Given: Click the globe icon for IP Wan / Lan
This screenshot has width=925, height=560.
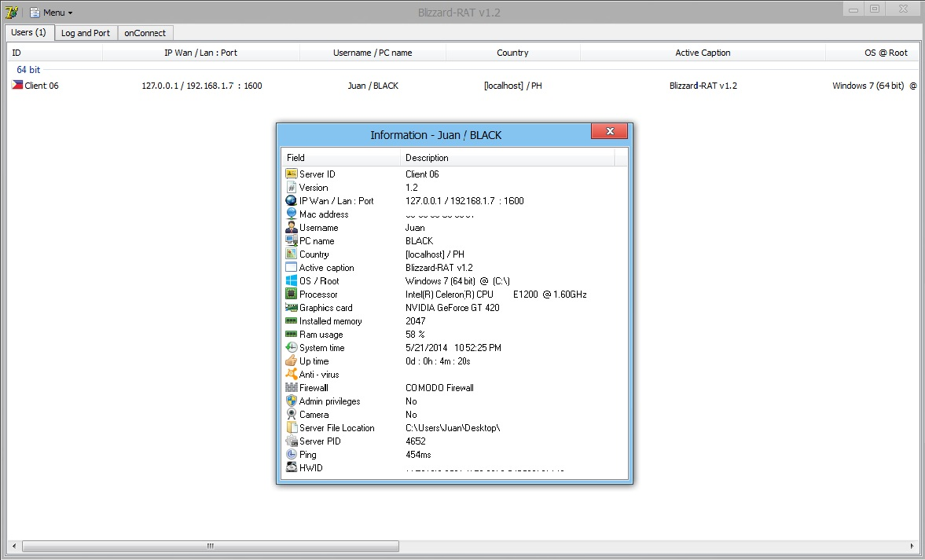Looking at the screenshot, I should click(x=292, y=201).
